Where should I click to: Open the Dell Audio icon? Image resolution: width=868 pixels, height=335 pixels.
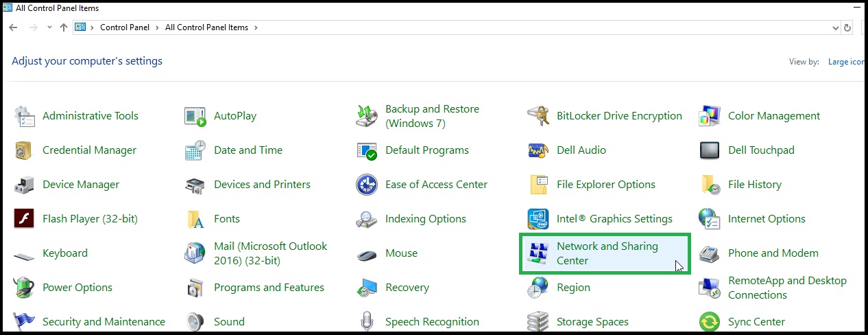[538, 150]
